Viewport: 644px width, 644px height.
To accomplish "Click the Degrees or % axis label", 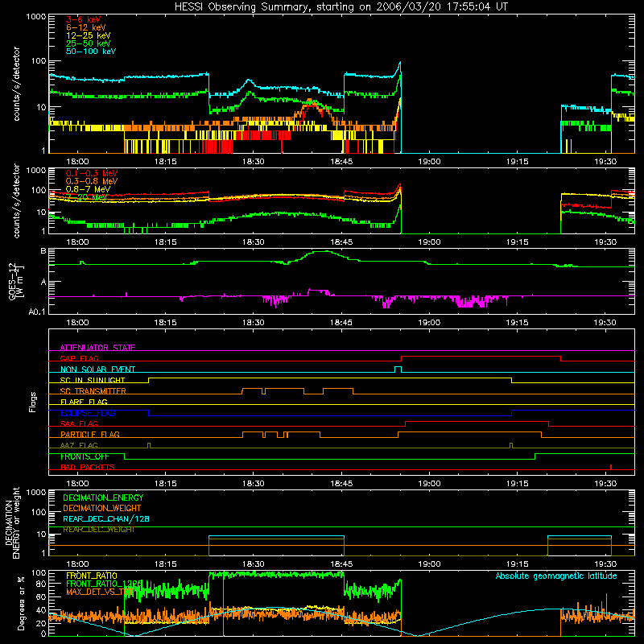I will click(x=21, y=602).
